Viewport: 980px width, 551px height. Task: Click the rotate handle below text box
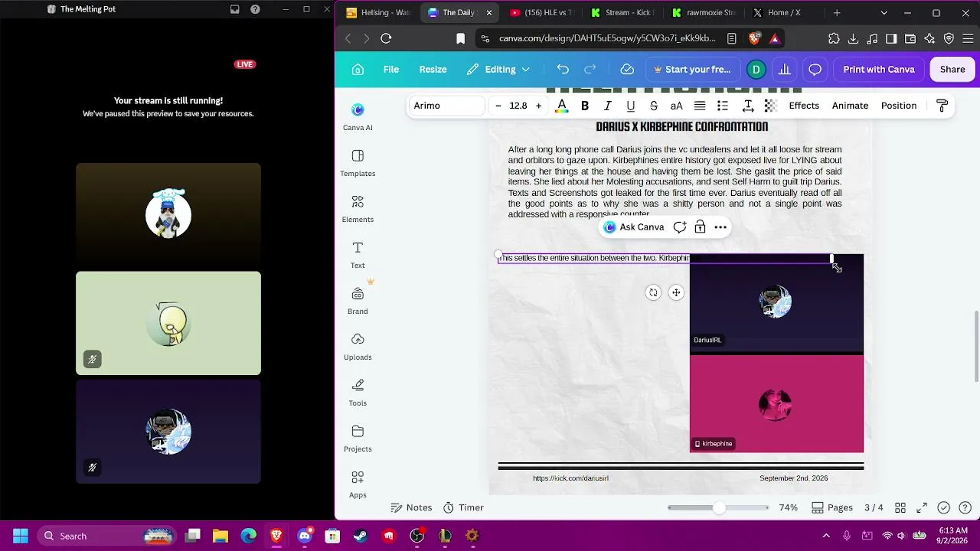click(x=653, y=292)
